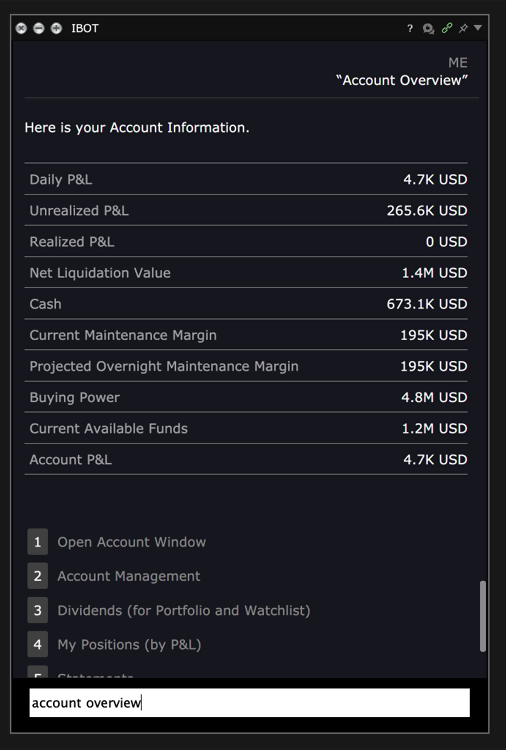This screenshot has height=750, width=506.
Task: Click the Net Liquidation Value row
Action: [x=246, y=273]
